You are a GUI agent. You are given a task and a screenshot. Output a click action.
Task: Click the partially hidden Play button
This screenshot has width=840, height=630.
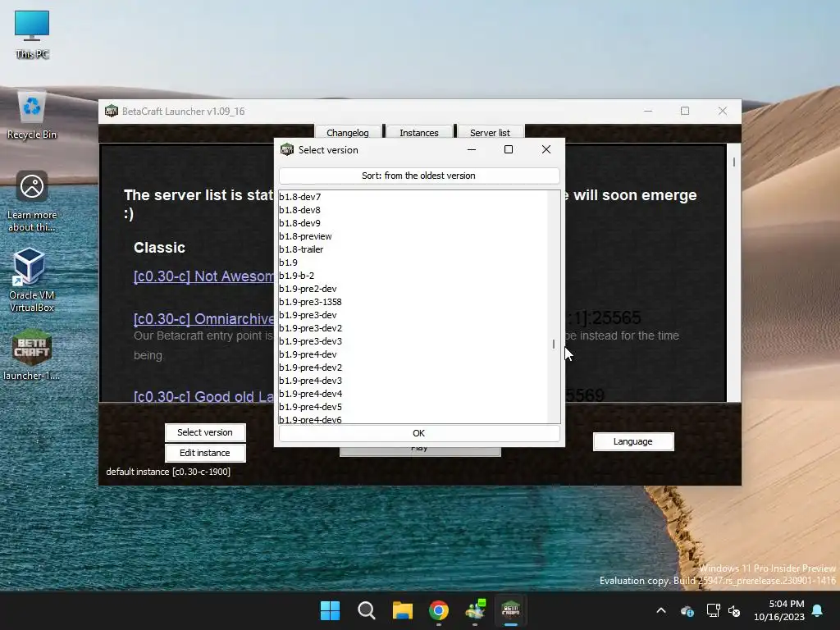[420, 452]
